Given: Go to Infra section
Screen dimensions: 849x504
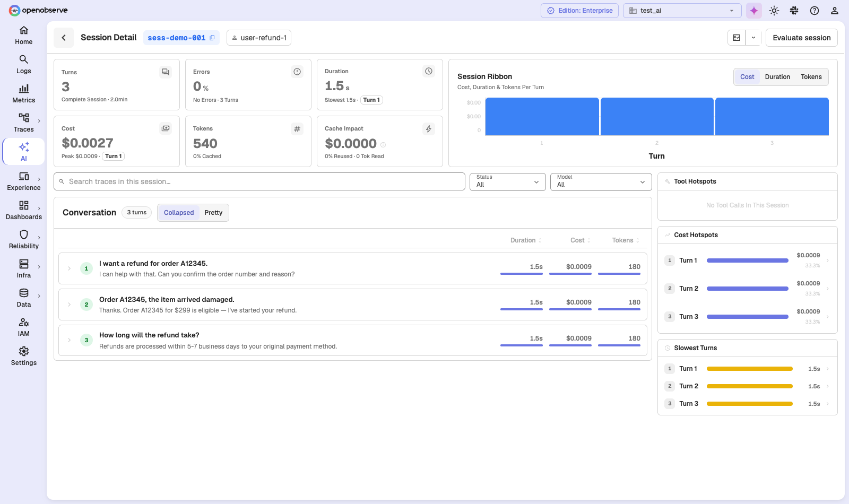Looking at the screenshot, I should (23, 269).
